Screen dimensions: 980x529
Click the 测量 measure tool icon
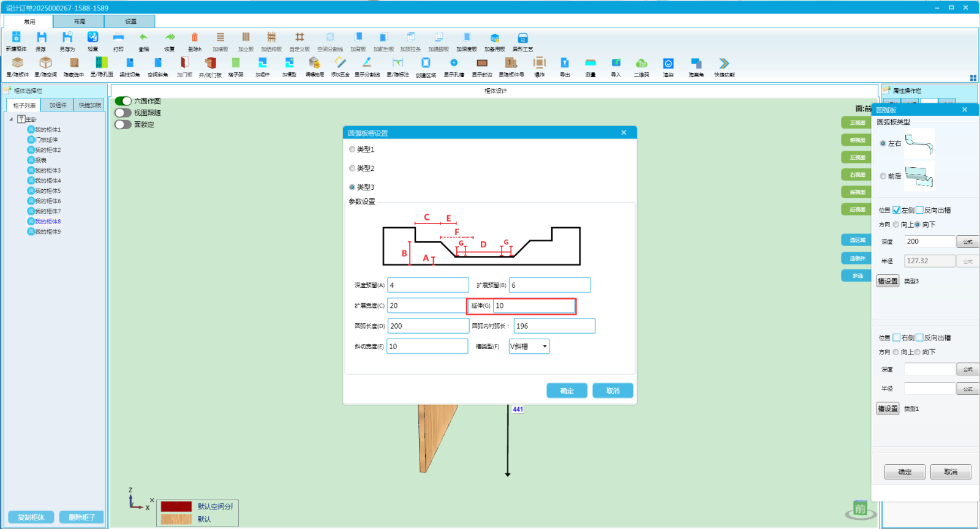pos(590,63)
